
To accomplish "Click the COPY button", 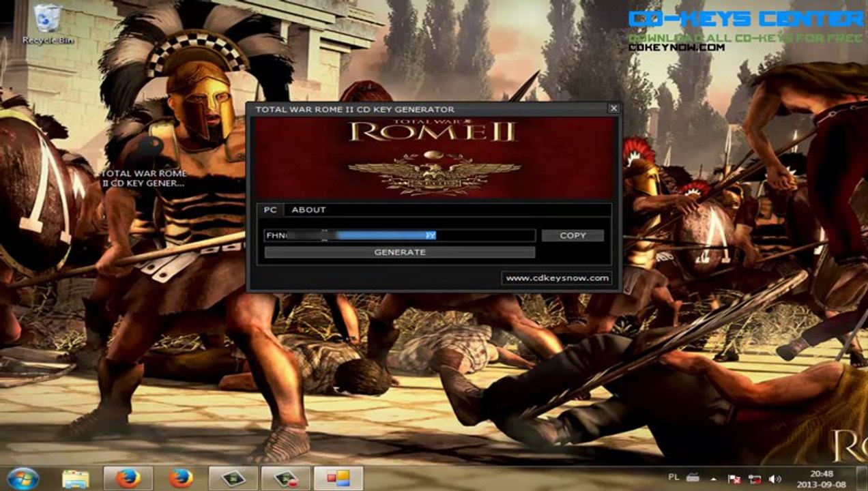I will point(573,235).
